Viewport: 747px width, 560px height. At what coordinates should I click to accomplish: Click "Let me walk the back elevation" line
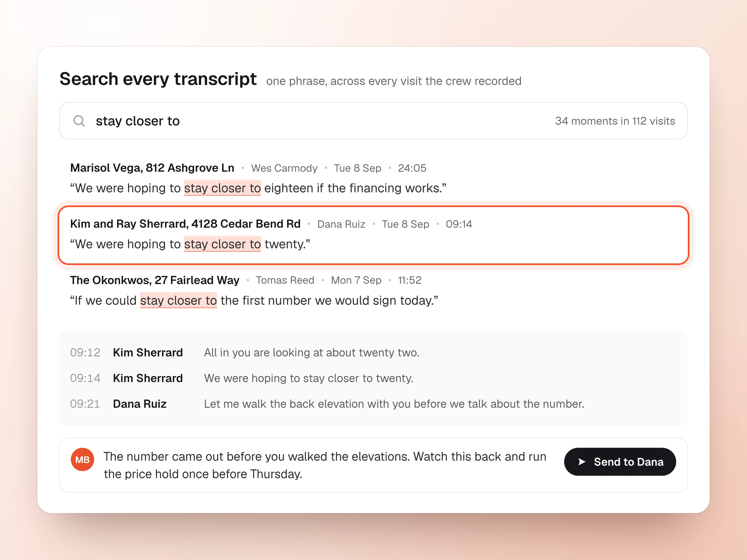tap(394, 404)
